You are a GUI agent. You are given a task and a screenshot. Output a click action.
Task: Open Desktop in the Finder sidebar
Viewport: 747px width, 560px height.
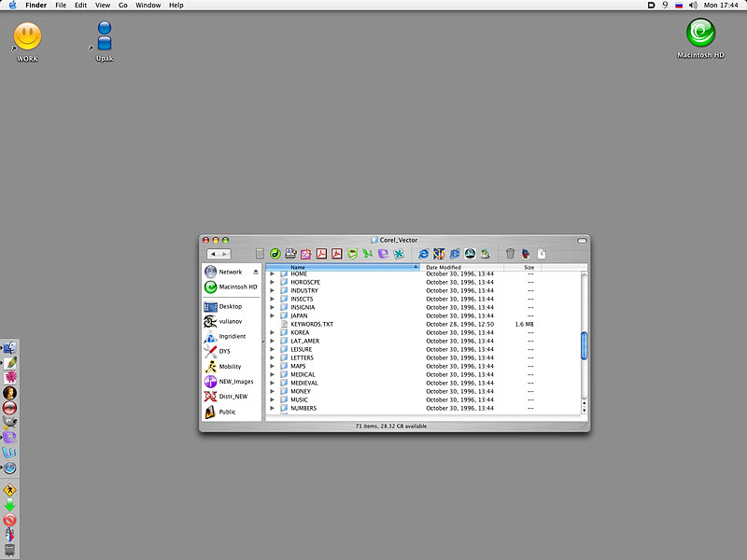coord(223,307)
